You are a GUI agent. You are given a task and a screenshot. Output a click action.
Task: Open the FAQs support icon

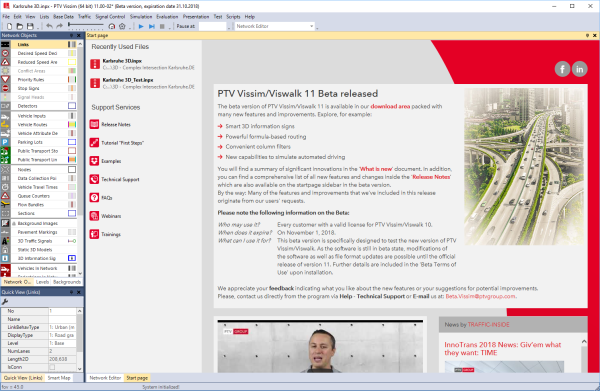pos(94,198)
